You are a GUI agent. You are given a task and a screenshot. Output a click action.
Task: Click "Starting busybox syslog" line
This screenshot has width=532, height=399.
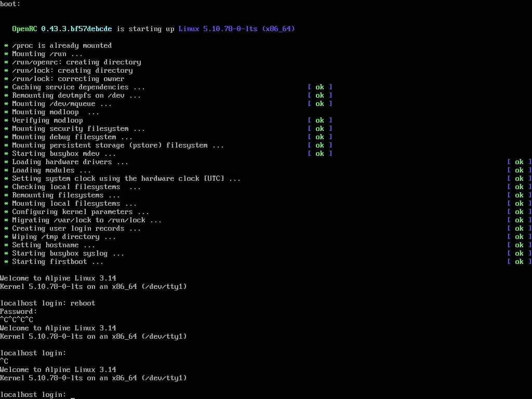(68, 254)
